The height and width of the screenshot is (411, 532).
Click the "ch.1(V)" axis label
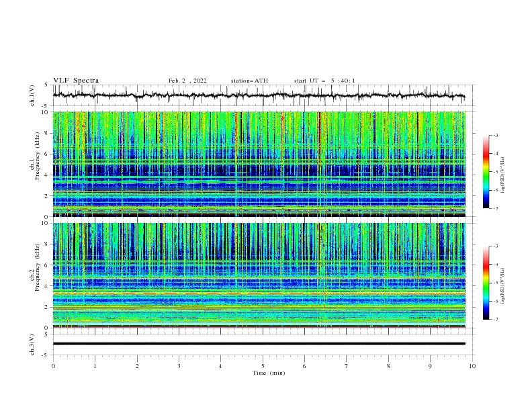click(32, 95)
